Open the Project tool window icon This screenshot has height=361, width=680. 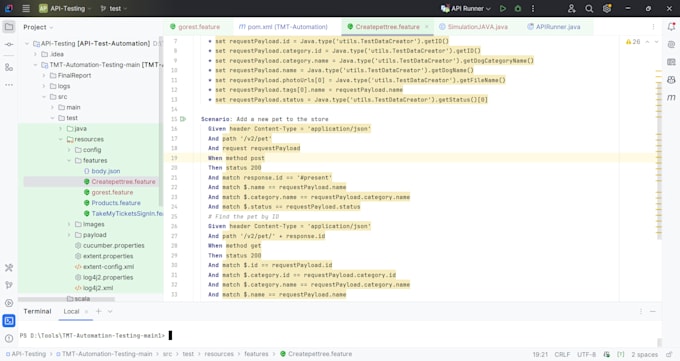9,27
